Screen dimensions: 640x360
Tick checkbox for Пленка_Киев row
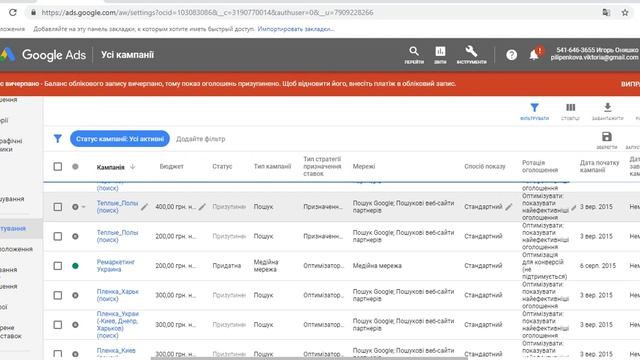coord(58,354)
